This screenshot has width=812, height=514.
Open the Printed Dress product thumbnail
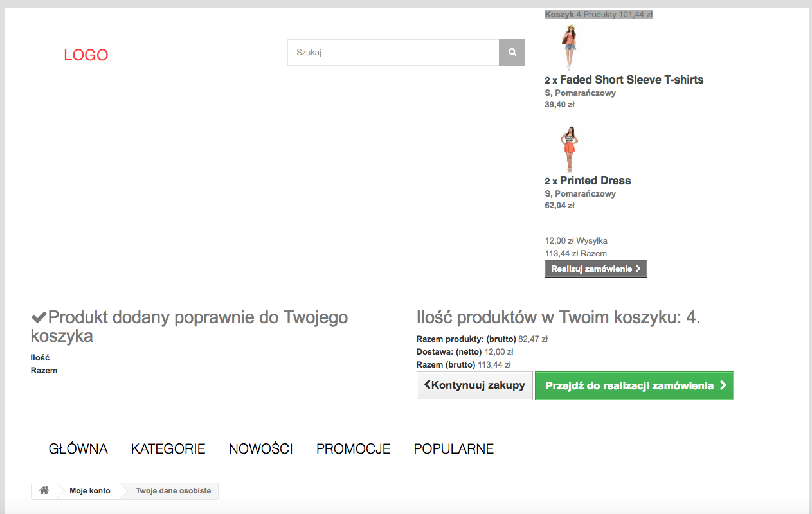point(569,148)
